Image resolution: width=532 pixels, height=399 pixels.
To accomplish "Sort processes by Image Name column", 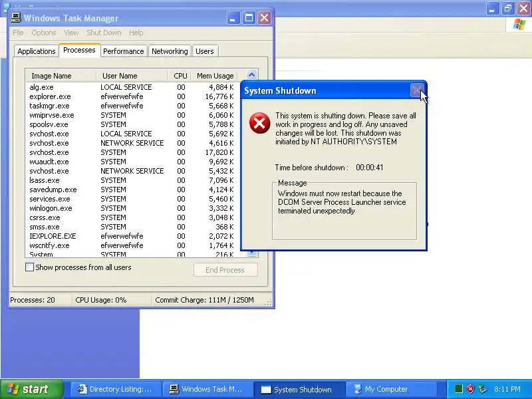I will pyautogui.click(x=61, y=76).
